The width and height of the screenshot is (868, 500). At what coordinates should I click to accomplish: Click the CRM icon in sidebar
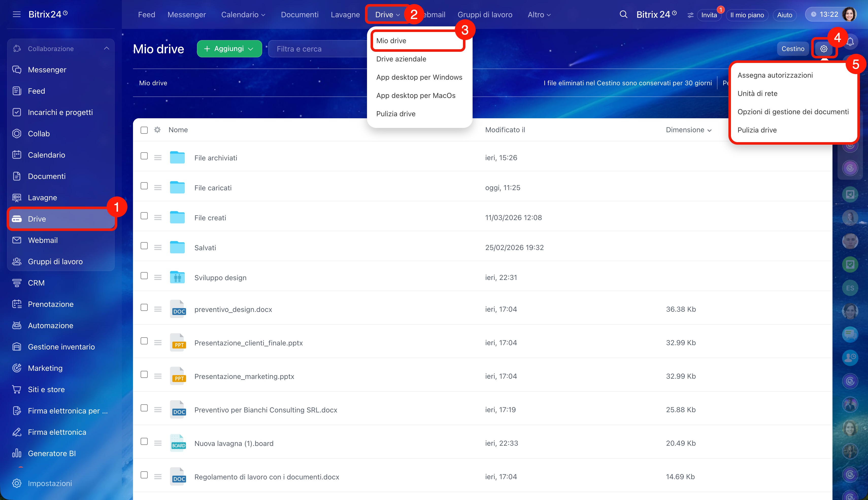click(16, 283)
